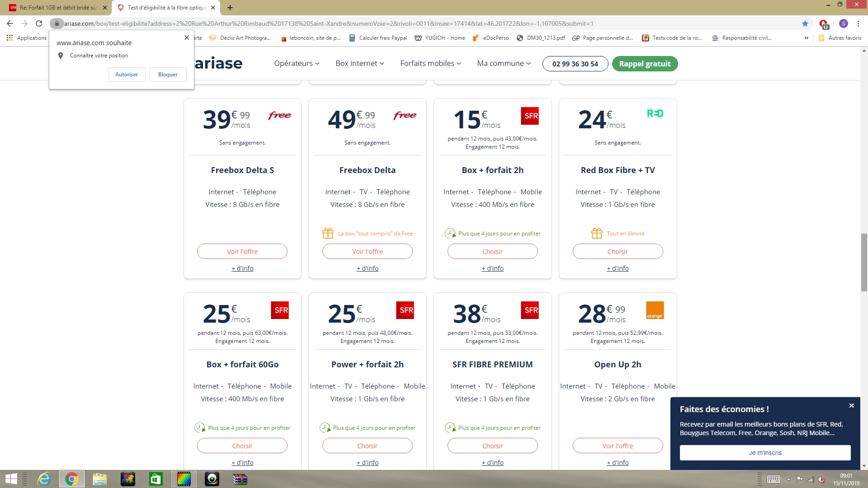Click the gift icon on Freebox Delta card

click(x=328, y=233)
